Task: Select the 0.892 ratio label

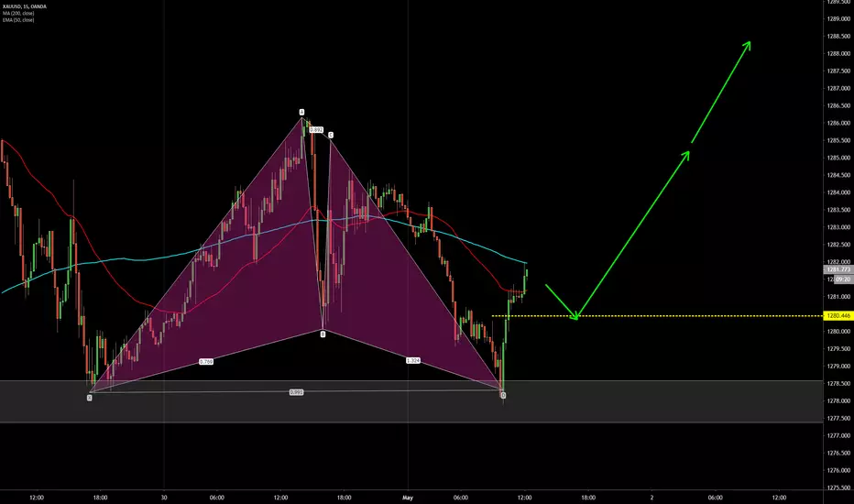Action: [316, 130]
